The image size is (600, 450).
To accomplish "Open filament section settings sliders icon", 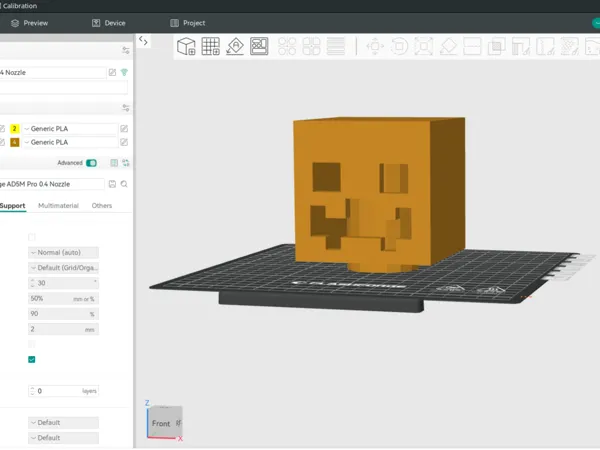I will (x=126, y=108).
